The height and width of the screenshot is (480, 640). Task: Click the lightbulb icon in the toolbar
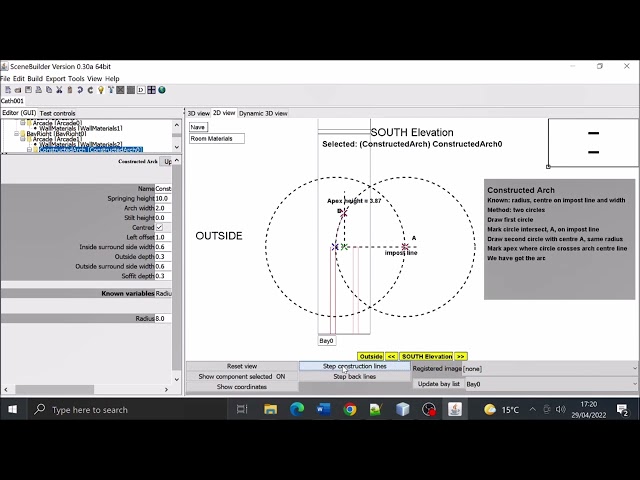tap(101, 90)
